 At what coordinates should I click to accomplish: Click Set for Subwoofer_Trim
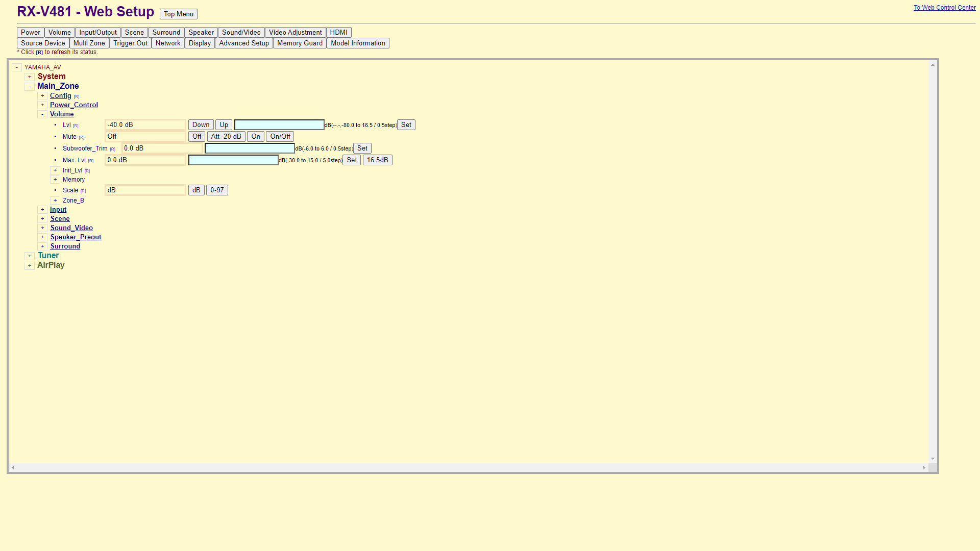pyautogui.click(x=362, y=148)
